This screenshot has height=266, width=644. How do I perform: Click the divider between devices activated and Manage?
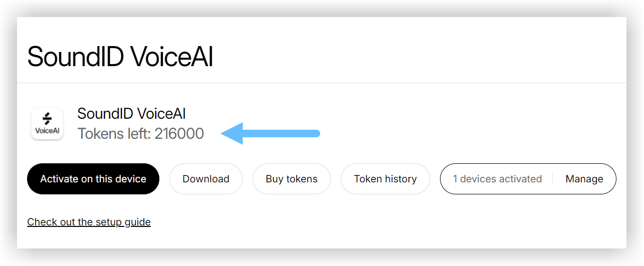553,179
